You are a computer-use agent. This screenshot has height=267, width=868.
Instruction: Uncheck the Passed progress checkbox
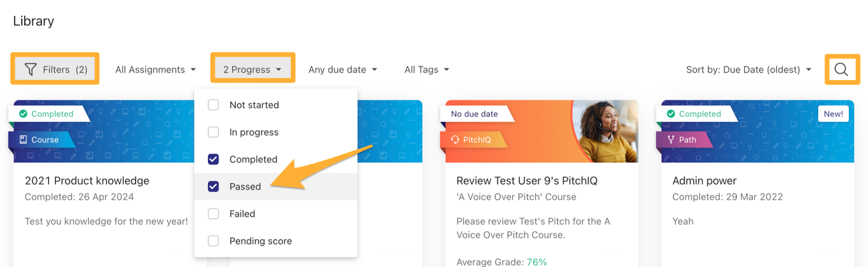[x=214, y=186]
